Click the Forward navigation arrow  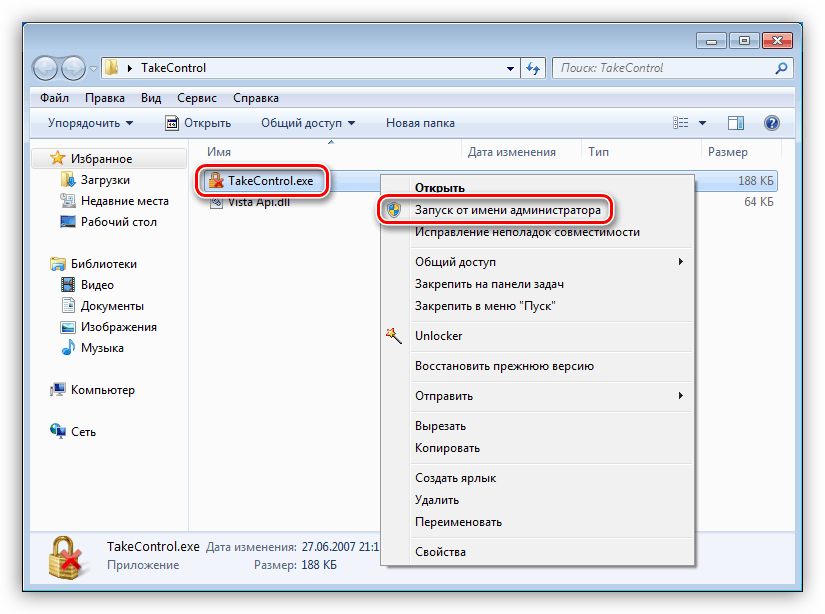tap(73, 68)
